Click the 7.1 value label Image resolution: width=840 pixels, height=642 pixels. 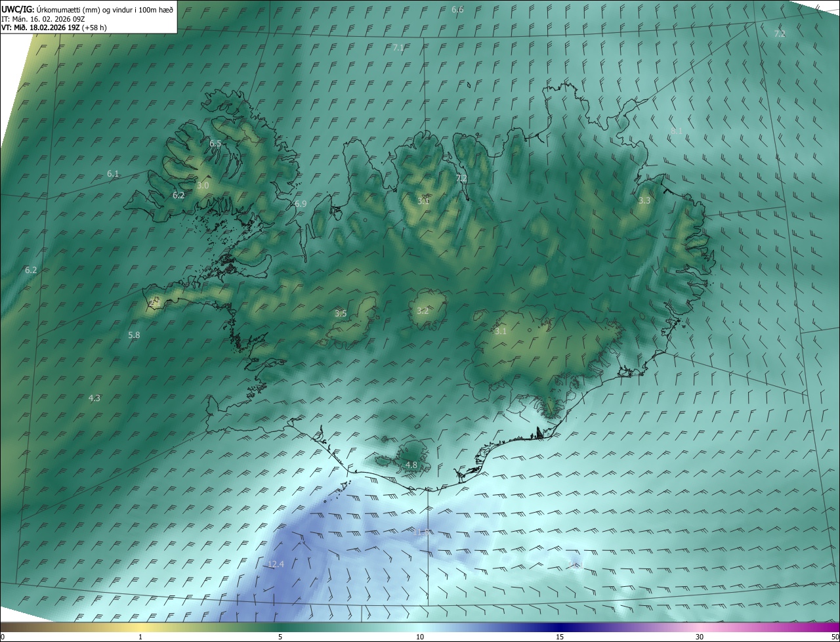tap(398, 48)
